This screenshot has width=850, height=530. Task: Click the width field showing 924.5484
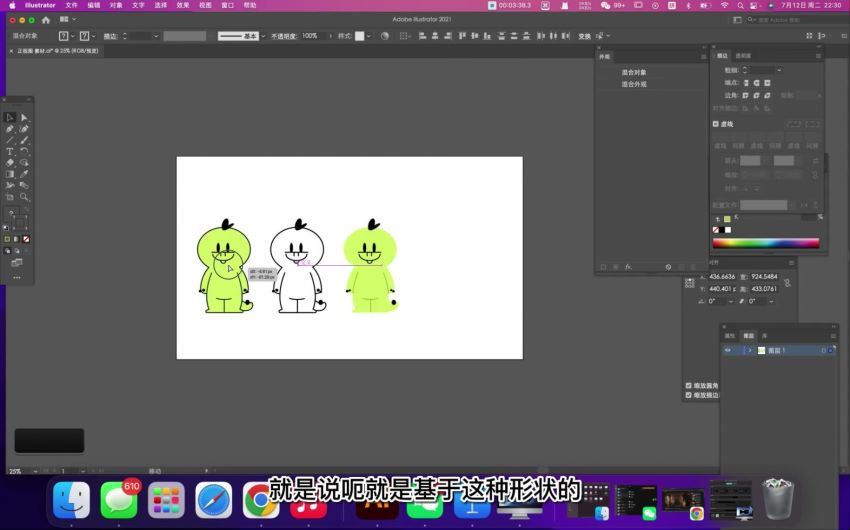[764, 276]
